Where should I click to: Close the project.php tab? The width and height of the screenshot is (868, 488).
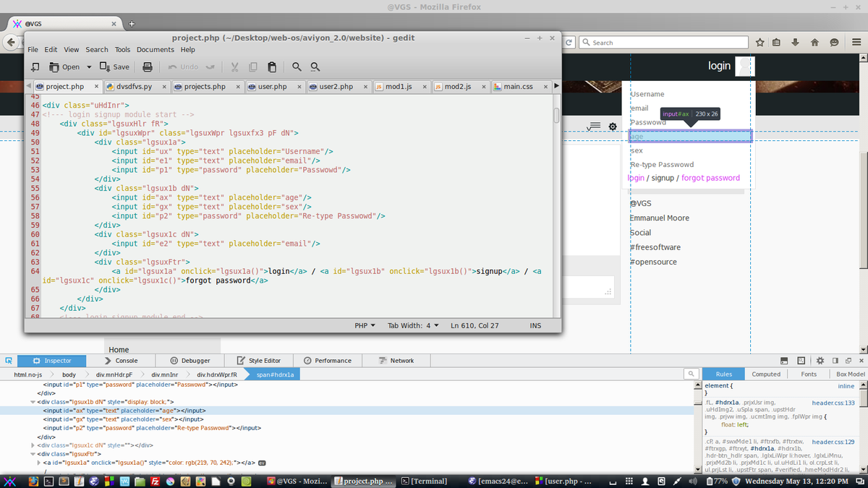[95, 87]
